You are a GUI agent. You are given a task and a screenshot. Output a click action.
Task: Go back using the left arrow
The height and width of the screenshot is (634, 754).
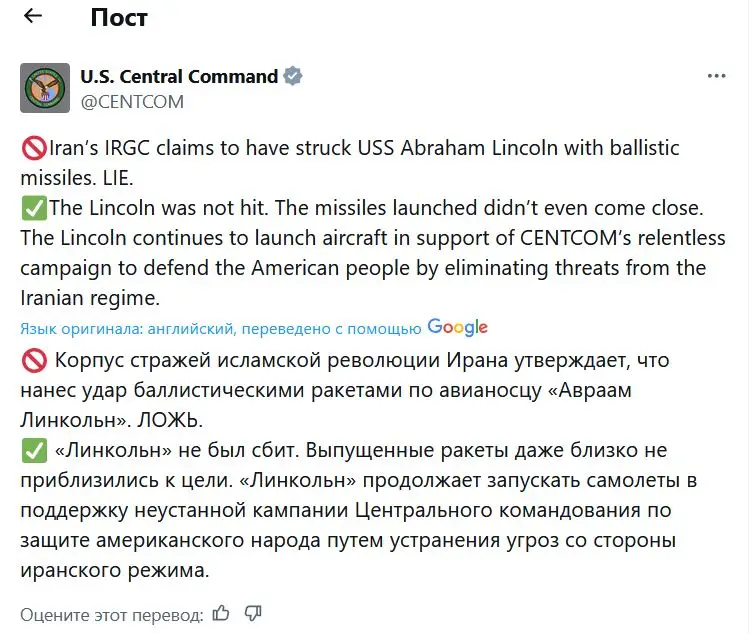33,16
